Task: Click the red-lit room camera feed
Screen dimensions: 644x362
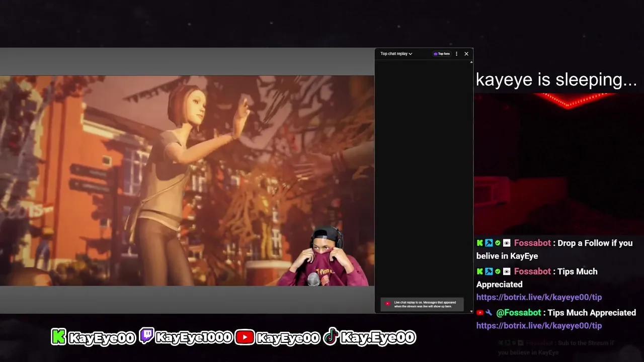Action: click(558, 163)
